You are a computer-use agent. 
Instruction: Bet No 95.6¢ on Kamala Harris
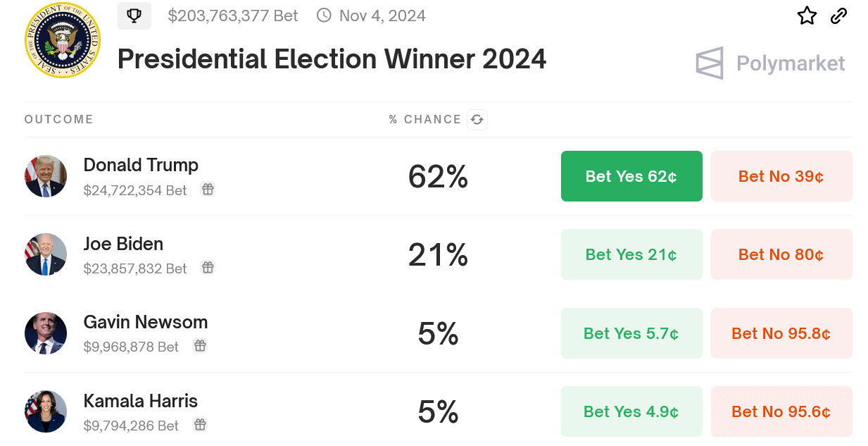click(781, 411)
